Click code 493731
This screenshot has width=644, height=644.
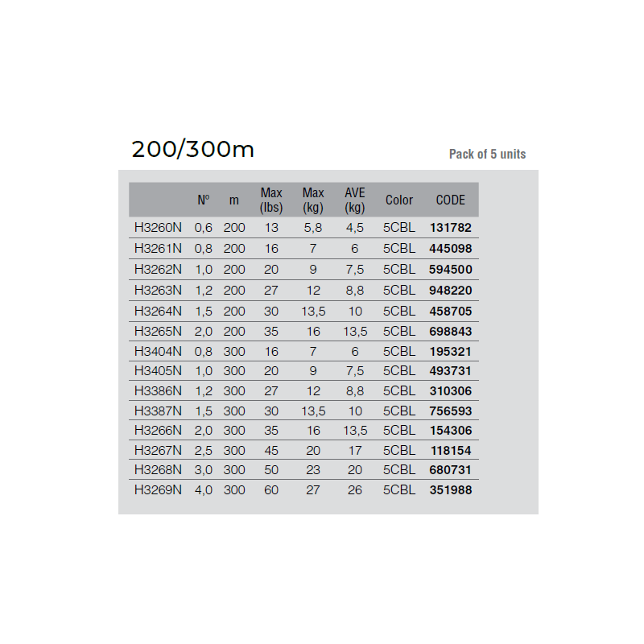(x=451, y=371)
